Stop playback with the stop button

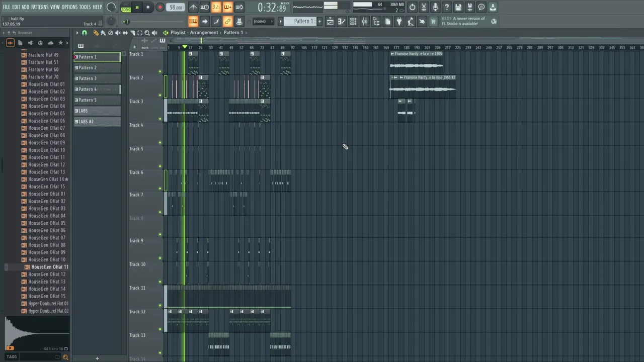point(148,7)
